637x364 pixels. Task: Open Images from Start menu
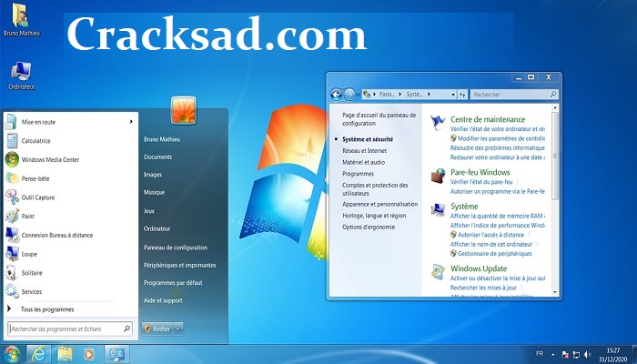153,175
